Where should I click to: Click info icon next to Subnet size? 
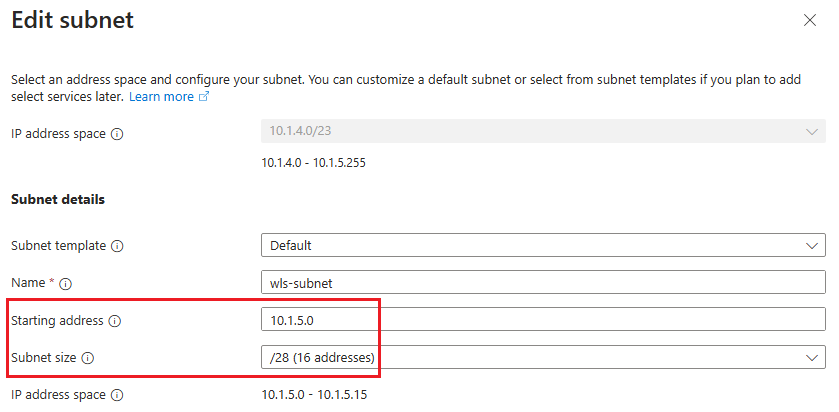pyautogui.click(x=88, y=358)
